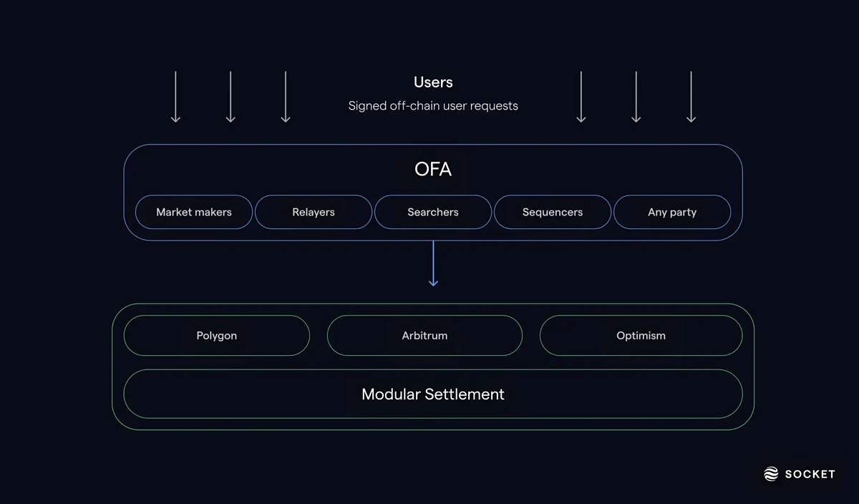Click the Socket logo icon
The height and width of the screenshot is (504, 859).
(x=771, y=474)
